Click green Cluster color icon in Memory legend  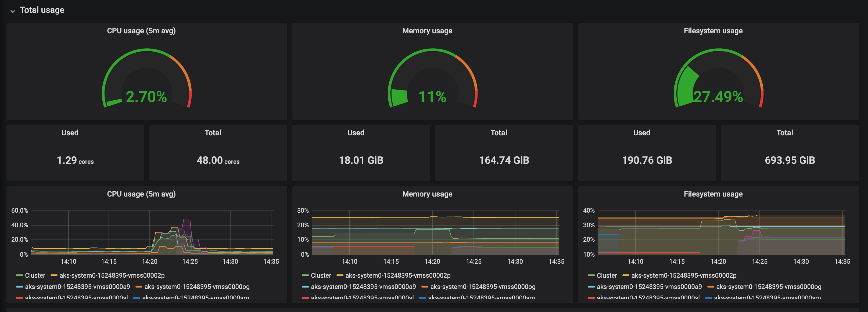[x=305, y=276]
